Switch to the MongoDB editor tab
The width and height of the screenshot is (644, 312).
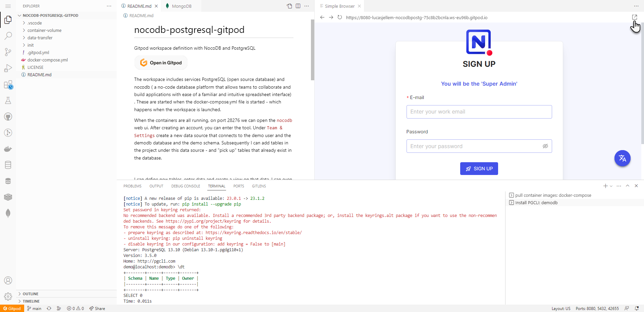tap(181, 6)
